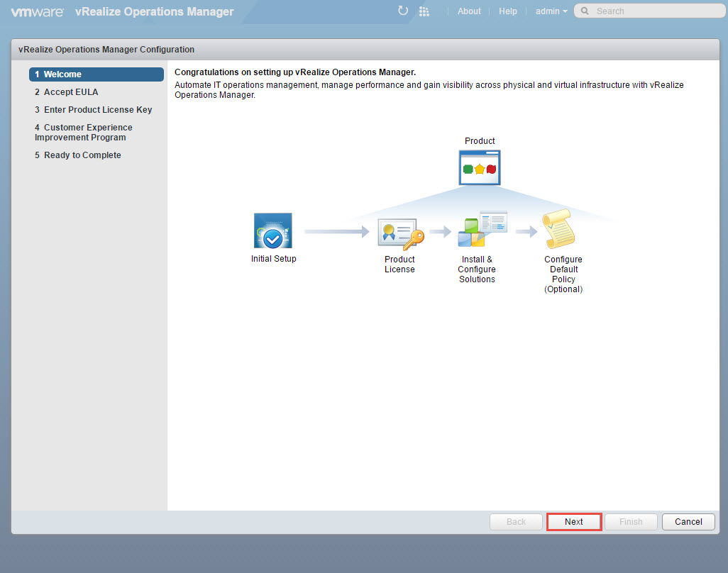Expand the admin user dropdown
Viewport: 728px width, 573px height.
coord(551,11)
